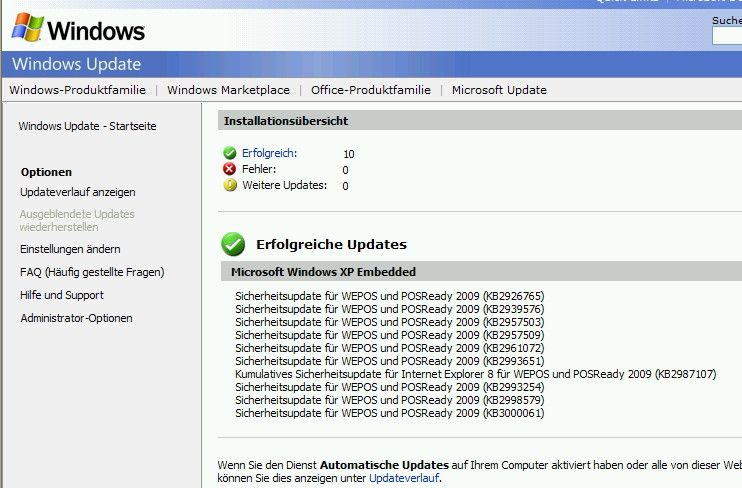Click the Windows Update banner title
Image resolution: width=742 pixels, height=488 pixels.
pos(77,64)
